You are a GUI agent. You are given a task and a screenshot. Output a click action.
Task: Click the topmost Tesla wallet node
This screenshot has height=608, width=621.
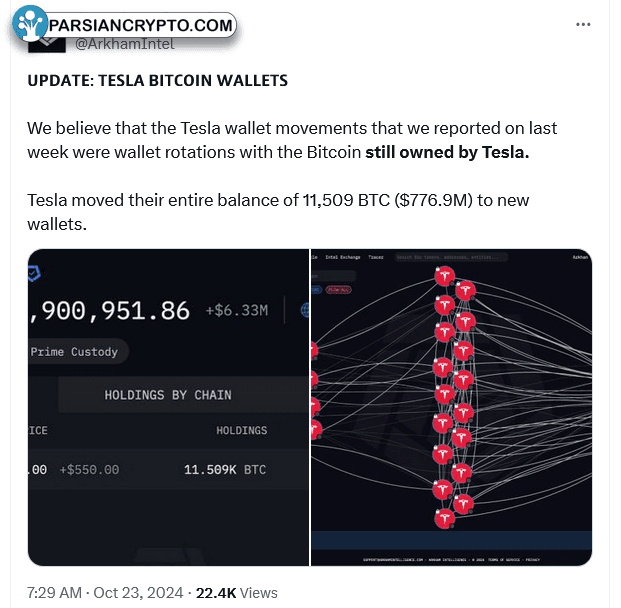pos(444,276)
